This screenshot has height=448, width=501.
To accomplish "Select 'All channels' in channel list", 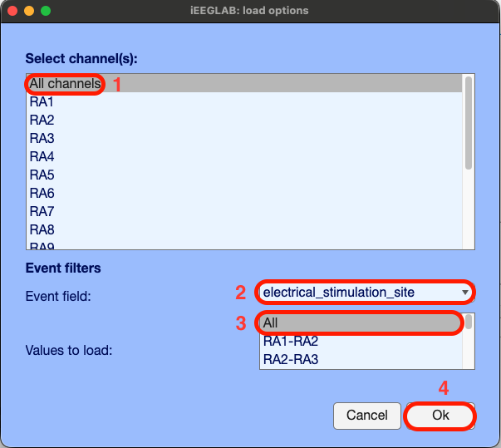I will 244,84.
